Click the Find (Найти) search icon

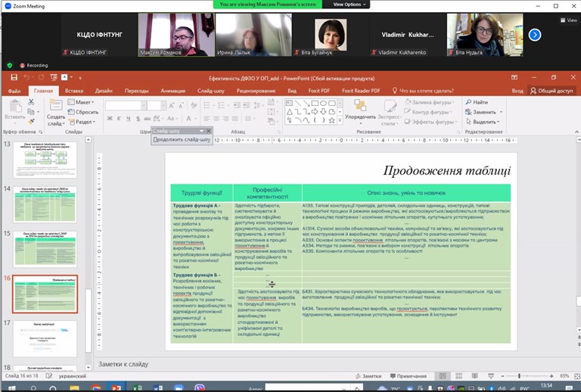[x=468, y=102]
